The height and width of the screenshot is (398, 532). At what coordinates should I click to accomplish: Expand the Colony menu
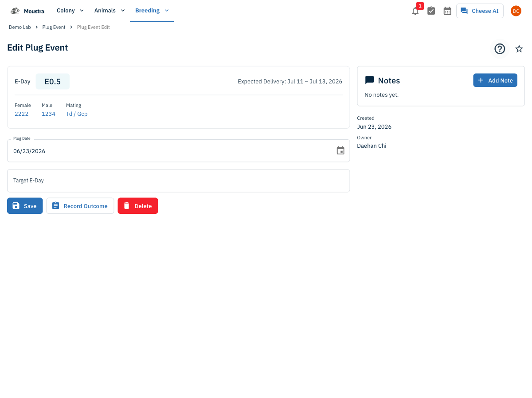[x=70, y=11]
